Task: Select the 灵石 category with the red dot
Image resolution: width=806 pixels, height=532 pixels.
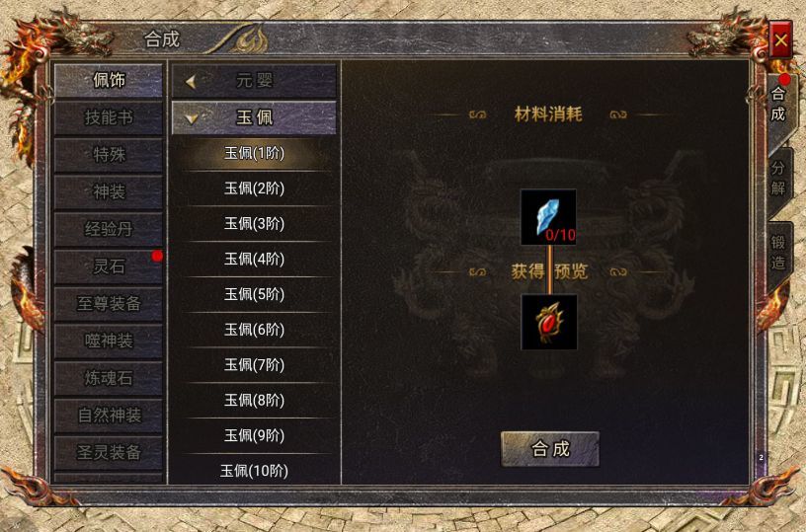Action: pyautogui.click(x=109, y=266)
